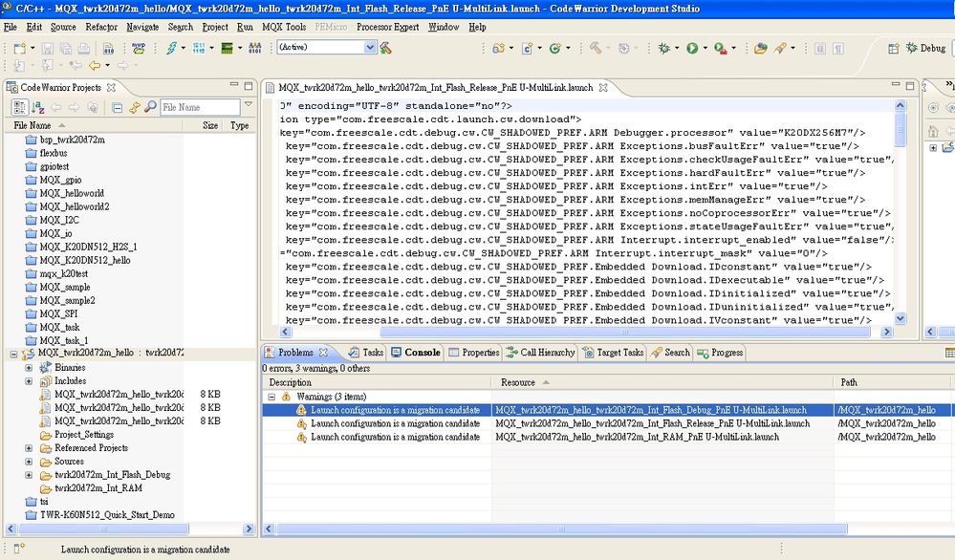Go back with yellow left arrow icon
Viewport: 955px width, 560px height.
click(95, 65)
